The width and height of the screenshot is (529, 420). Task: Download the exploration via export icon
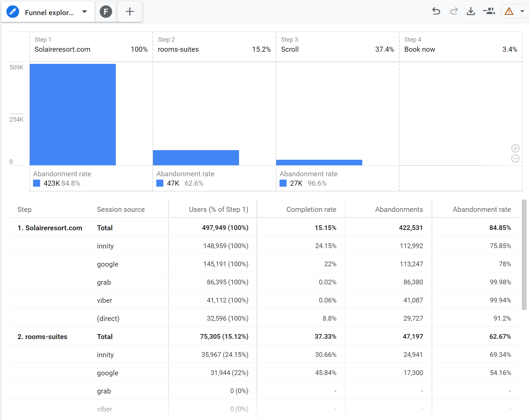(471, 11)
